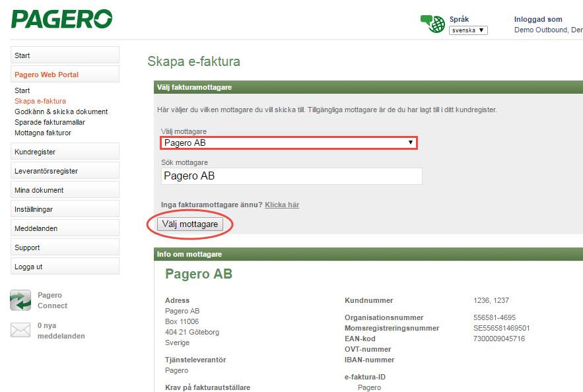Click the Krav på fakturautställare label
Image resolution: width=583 pixels, height=392 pixels.
point(207,387)
